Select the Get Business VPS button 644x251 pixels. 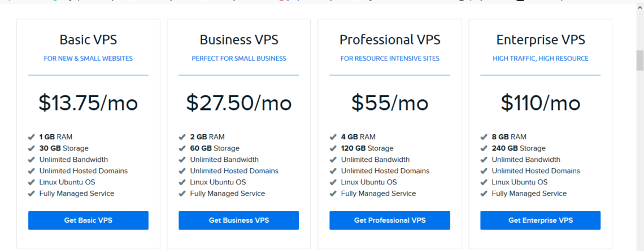pos(238,220)
